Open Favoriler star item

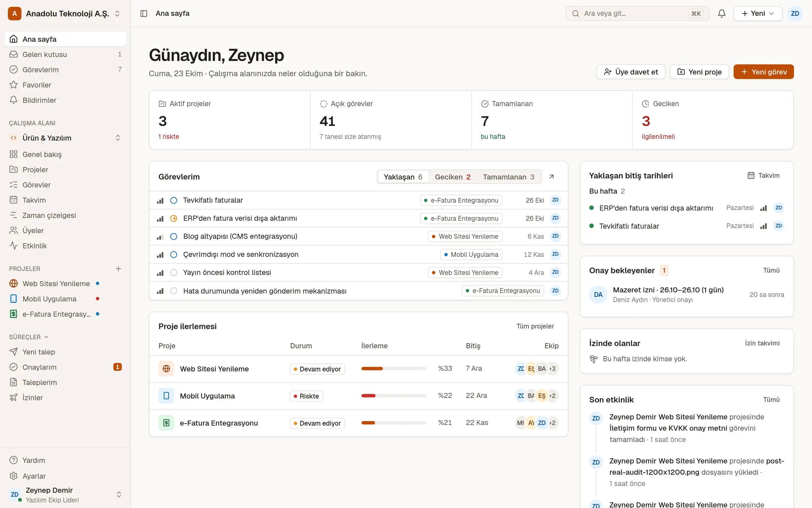click(65, 85)
